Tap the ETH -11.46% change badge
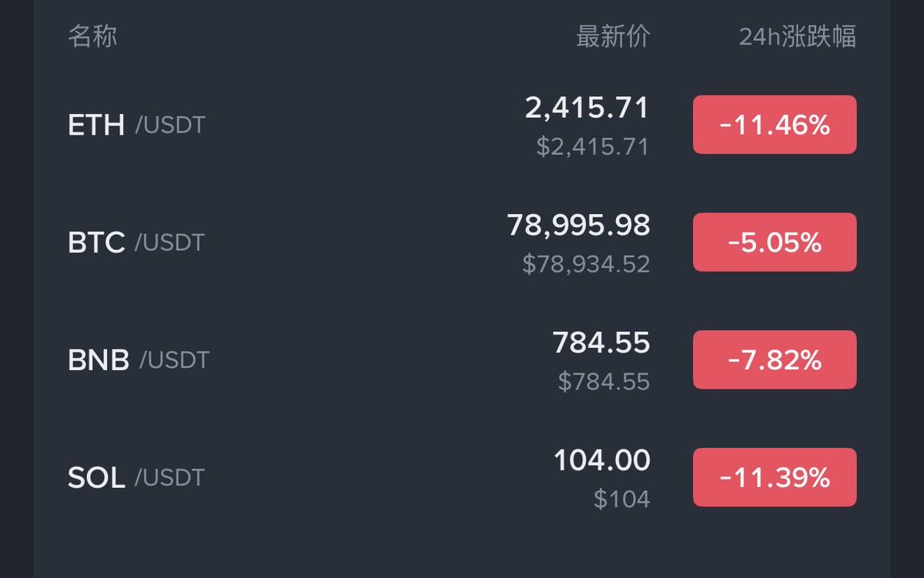924x578 pixels. [775, 125]
